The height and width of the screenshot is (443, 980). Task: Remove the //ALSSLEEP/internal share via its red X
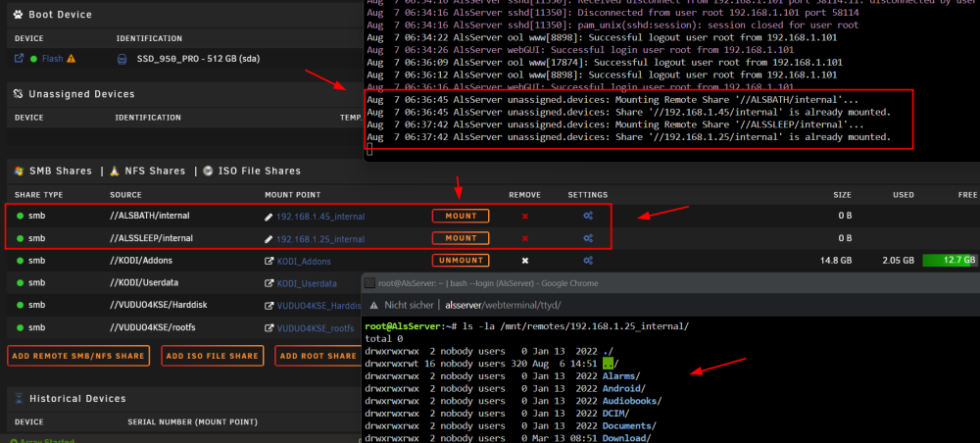(x=525, y=238)
